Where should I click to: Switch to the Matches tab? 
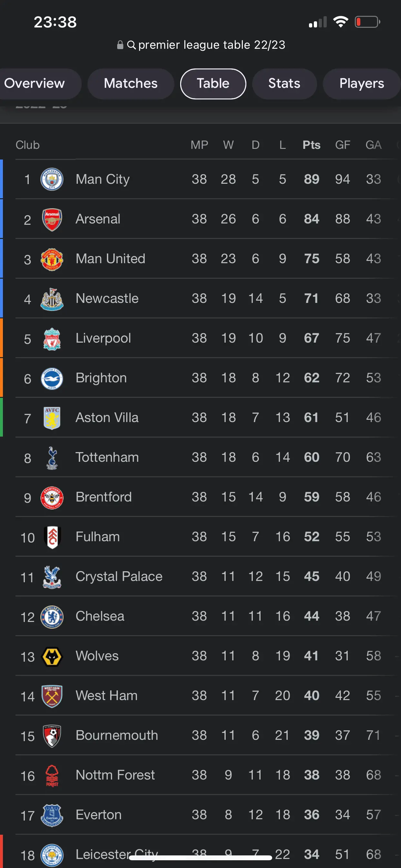tap(130, 84)
